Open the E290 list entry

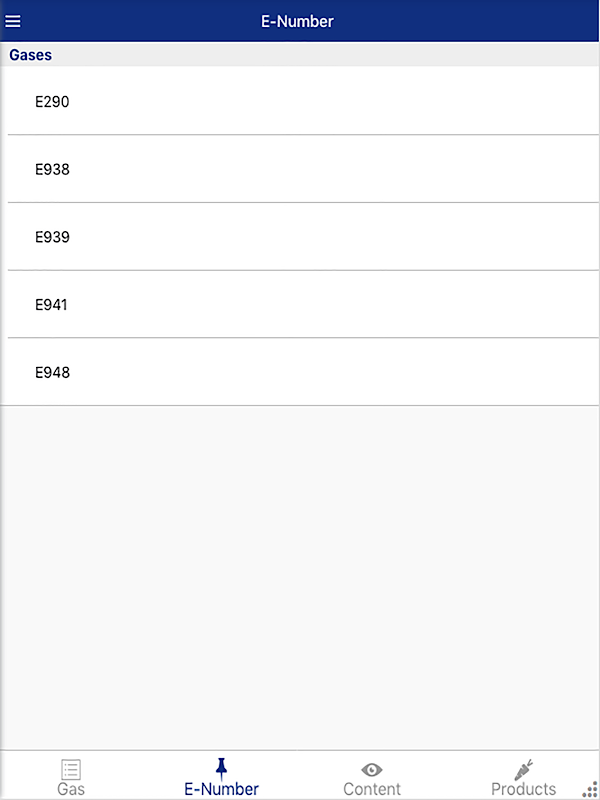click(x=52, y=102)
